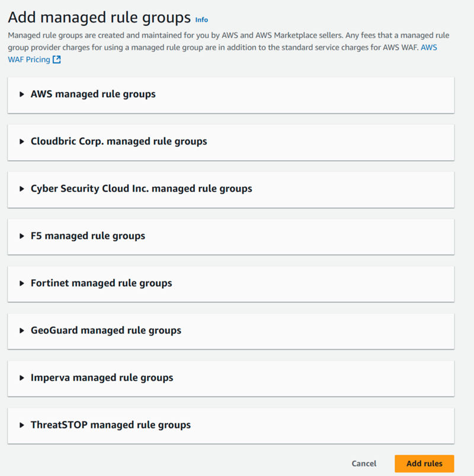This screenshot has width=474, height=476.
Task: Expand Cloudbric Corp. managed rule groups arrow
Action: coord(21,142)
